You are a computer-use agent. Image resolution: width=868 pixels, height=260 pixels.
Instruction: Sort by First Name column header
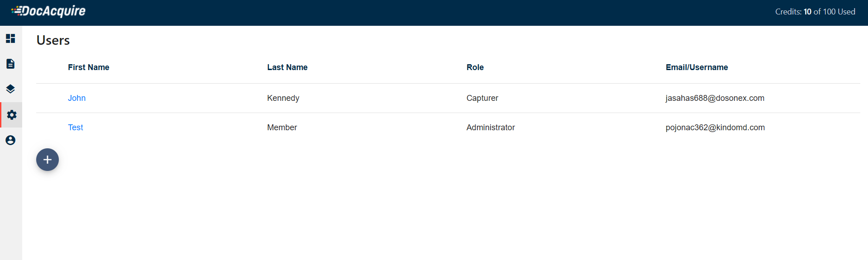[x=89, y=67]
